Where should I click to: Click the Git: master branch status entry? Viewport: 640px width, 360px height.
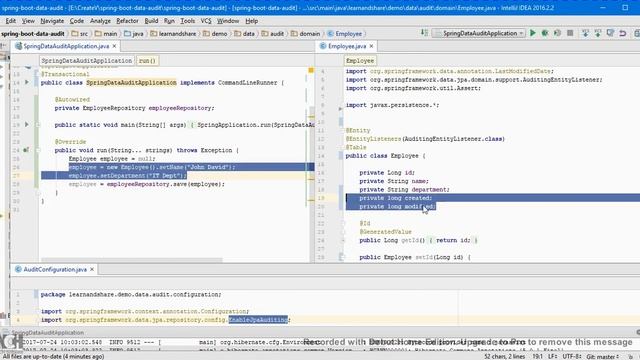point(602,356)
